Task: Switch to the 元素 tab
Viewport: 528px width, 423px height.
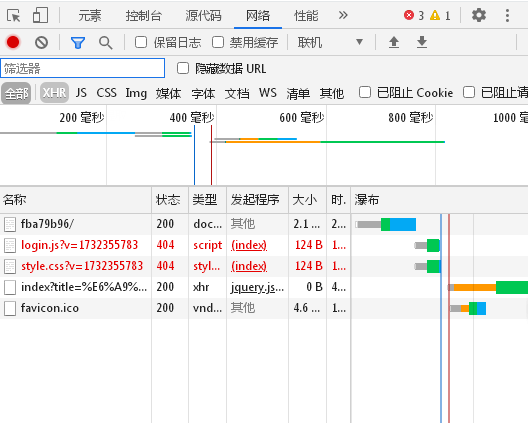Action: [x=90, y=15]
